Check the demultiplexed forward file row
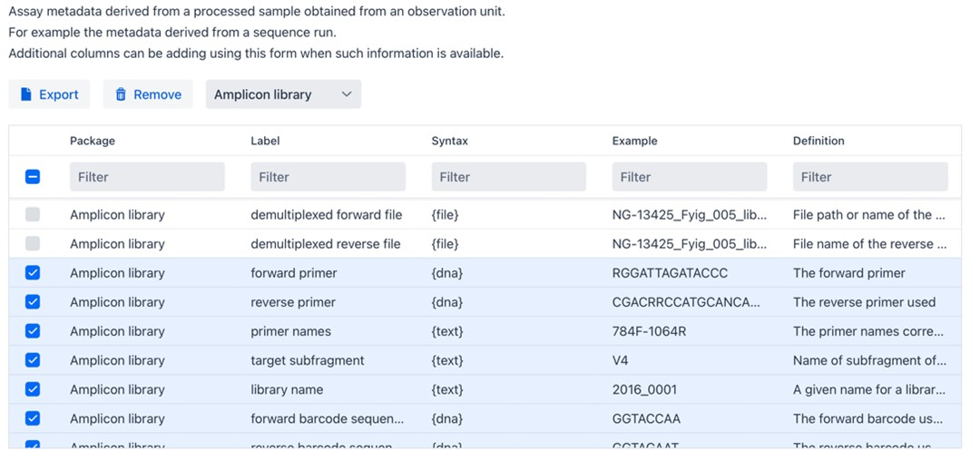 33,215
